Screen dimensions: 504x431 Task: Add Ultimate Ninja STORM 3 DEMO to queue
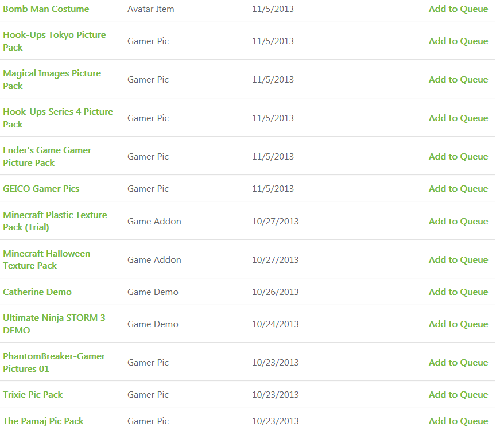[458, 324]
